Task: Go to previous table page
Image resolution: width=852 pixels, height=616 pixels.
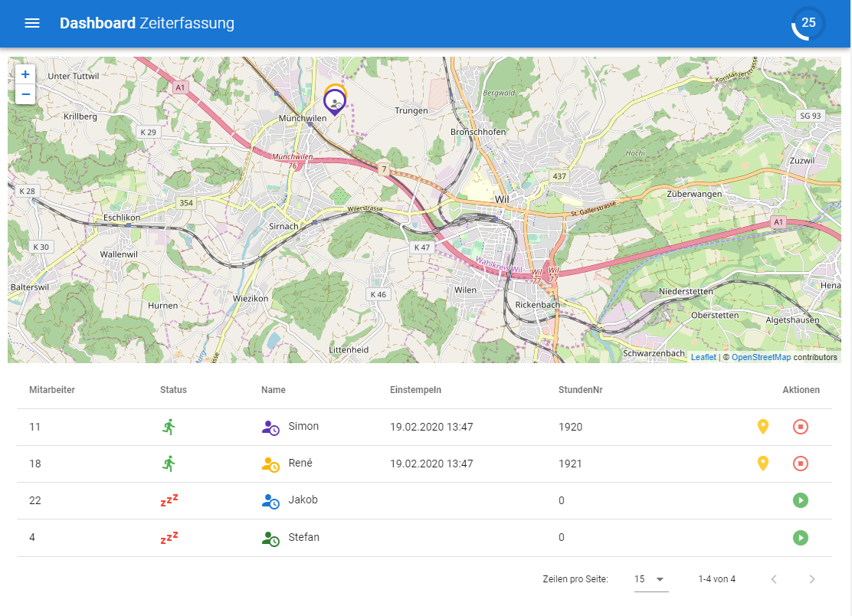Action: point(774,579)
